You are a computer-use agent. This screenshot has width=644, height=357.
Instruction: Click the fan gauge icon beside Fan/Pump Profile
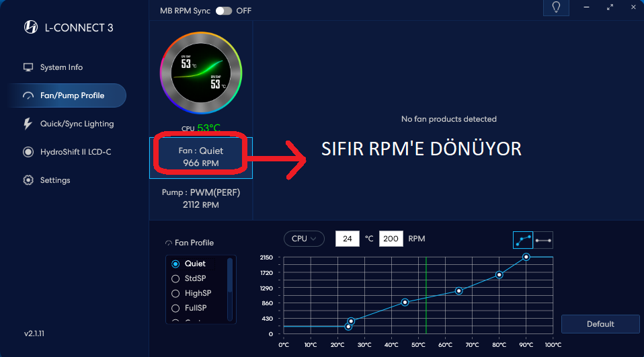[x=28, y=95]
